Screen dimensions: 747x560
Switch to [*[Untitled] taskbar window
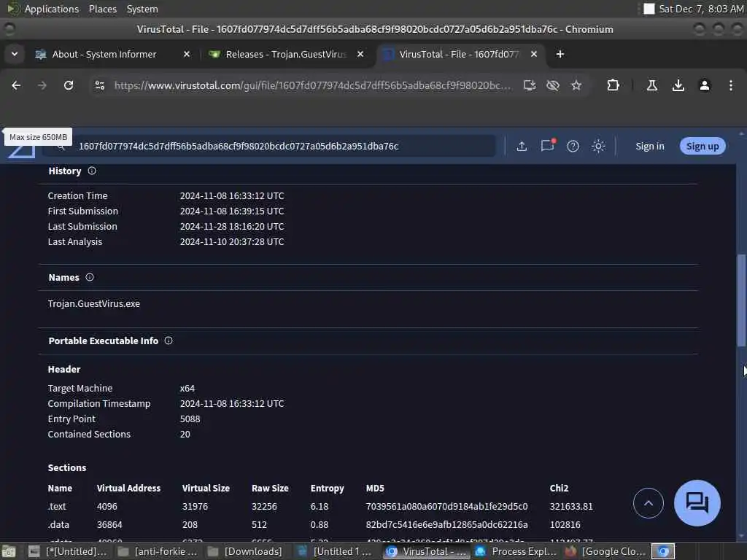click(68, 551)
